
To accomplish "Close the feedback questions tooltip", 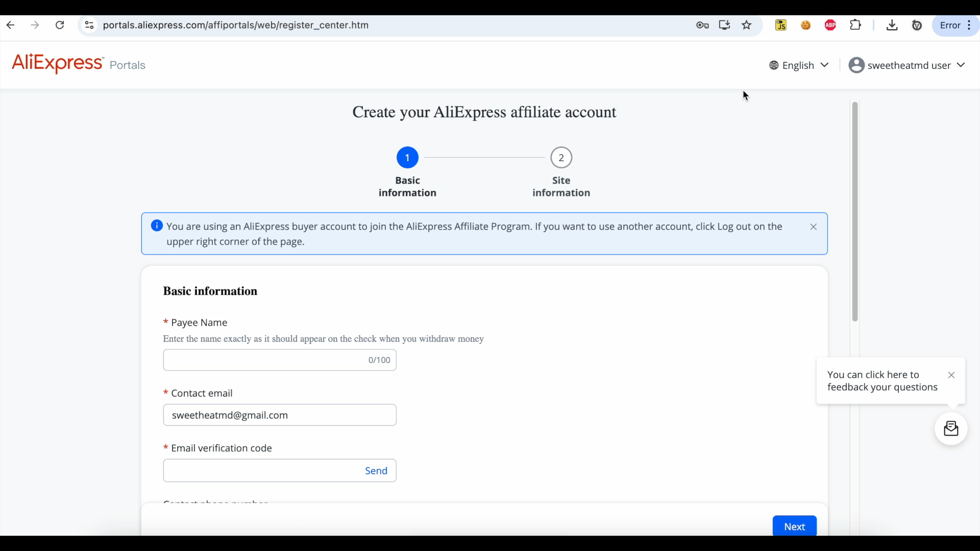I will [951, 375].
